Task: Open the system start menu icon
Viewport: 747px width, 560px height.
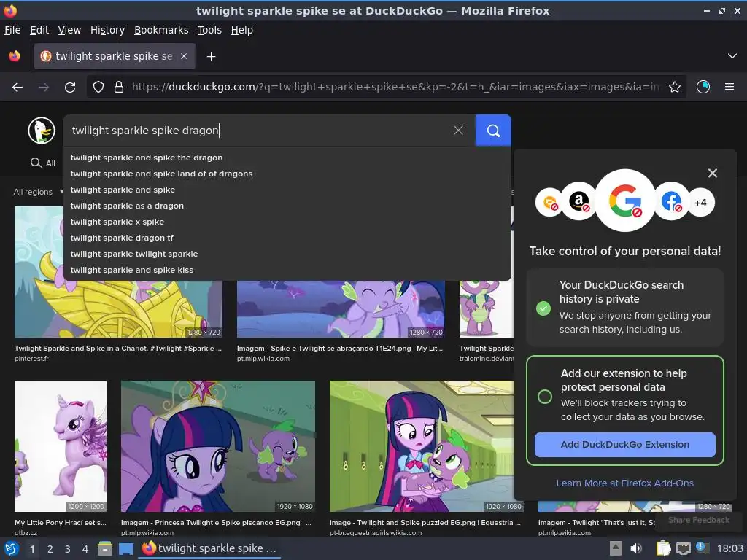Action: point(12,549)
